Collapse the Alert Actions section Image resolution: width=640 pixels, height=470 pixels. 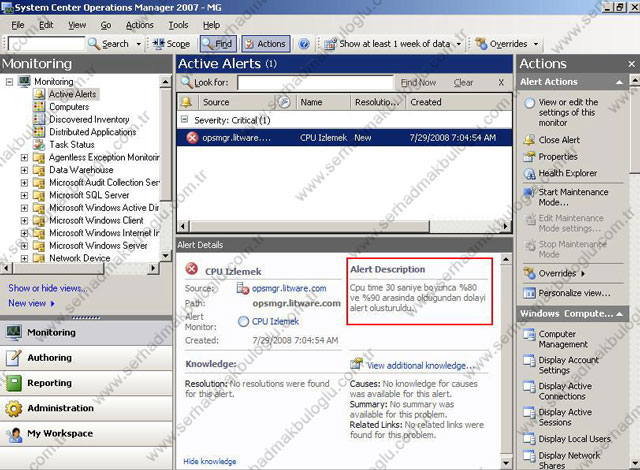[x=619, y=82]
